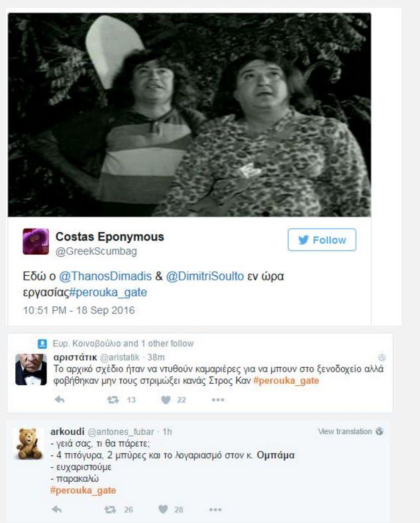The height and width of the screenshot is (523, 420).
Task: Retweet the arkoudi tweet
Action: tap(111, 509)
